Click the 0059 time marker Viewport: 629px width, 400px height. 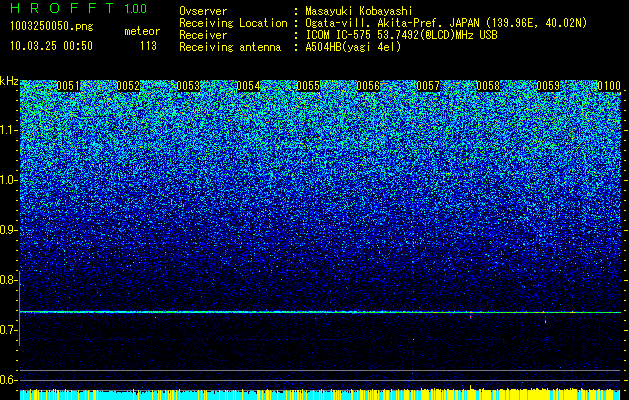(x=548, y=86)
